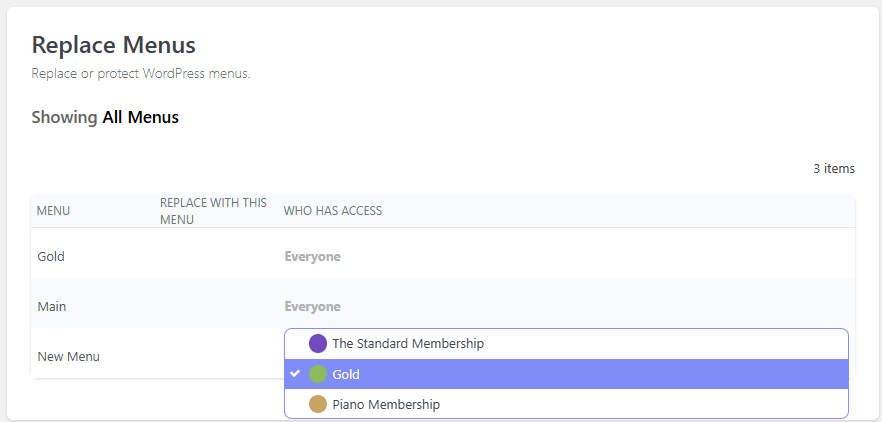Click the WHO HAS ACCESS column header
This screenshot has height=422, width=882.
point(332,211)
